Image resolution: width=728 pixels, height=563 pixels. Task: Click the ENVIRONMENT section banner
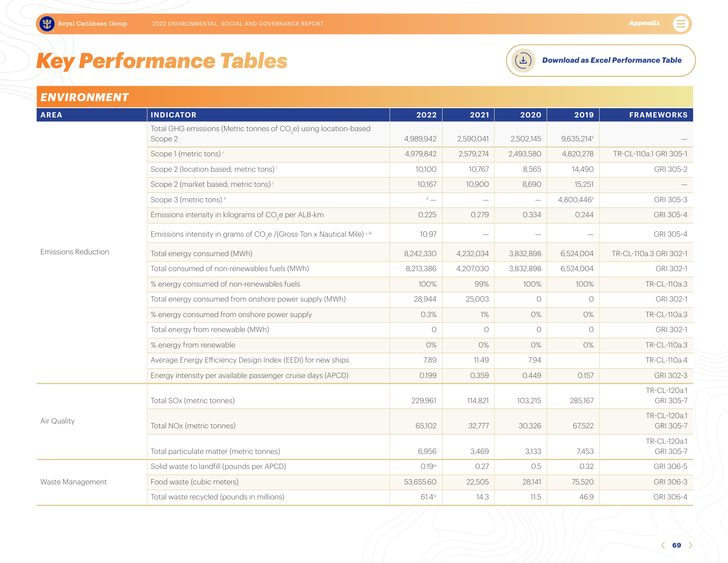pos(364,97)
